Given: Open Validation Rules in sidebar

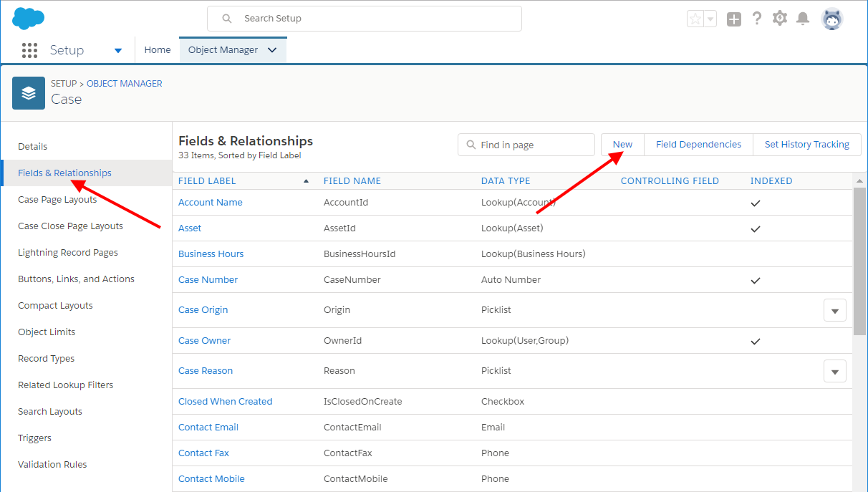Looking at the screenshot, I should (52, 464).
